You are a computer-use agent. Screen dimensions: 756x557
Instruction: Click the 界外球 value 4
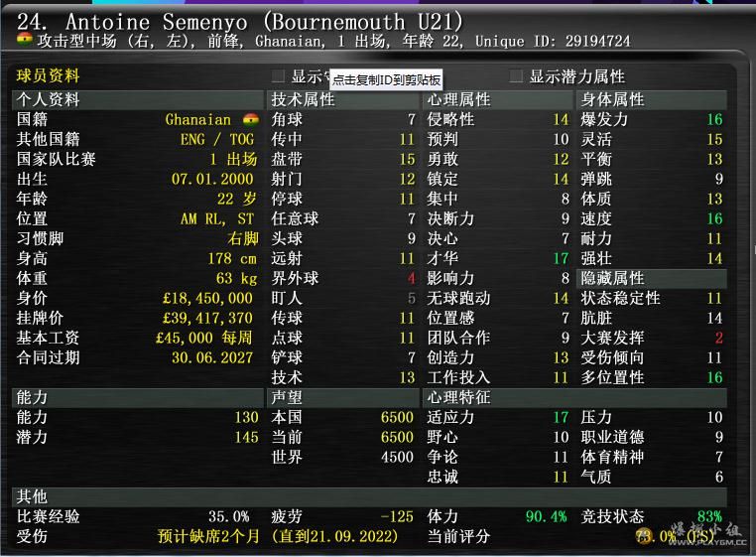411,278
